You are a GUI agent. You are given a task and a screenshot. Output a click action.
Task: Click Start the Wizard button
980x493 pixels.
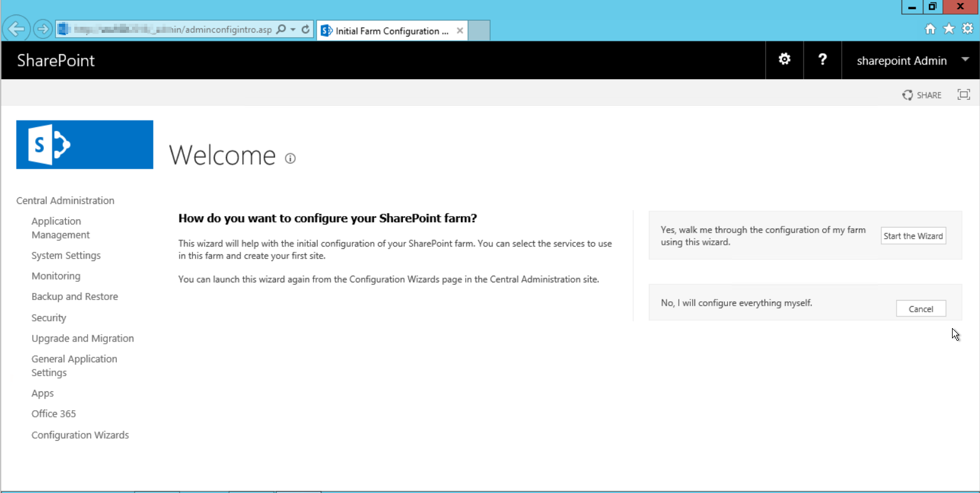pyautogui.click(x=913, y=236)
